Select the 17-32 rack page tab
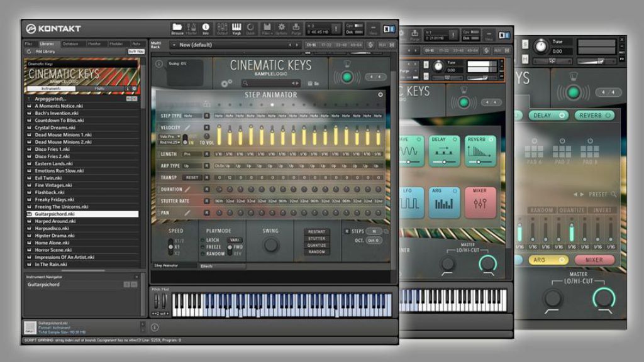The height and width of the screenshot is (362, 644). point(326,45)
